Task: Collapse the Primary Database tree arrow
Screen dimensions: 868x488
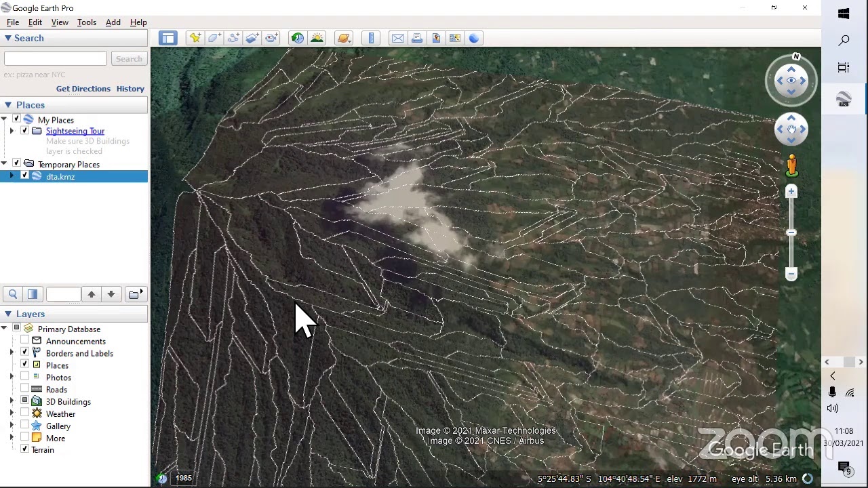Action: coord(4,329)
